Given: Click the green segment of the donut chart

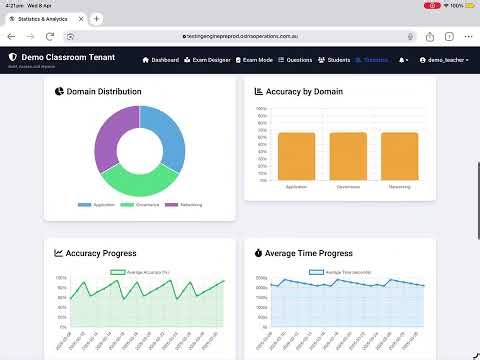Looking at the screenshot, I should [x=140, y=184].
